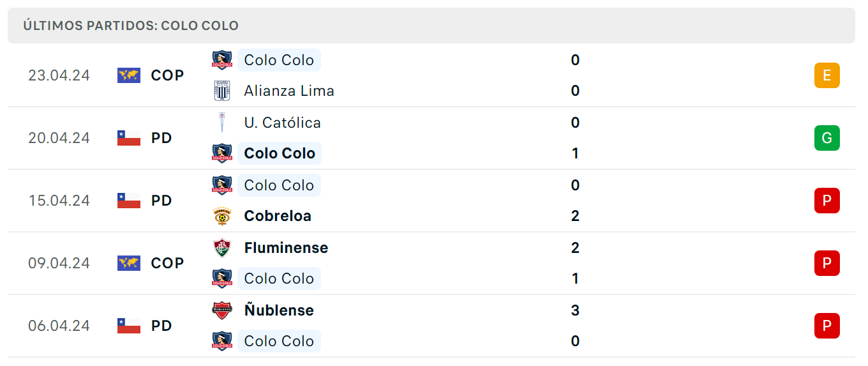Click the COP world flag icon on 09.04.24
Image resolution: width=868 pixels, height=366 pixels.
pos(129,263)
